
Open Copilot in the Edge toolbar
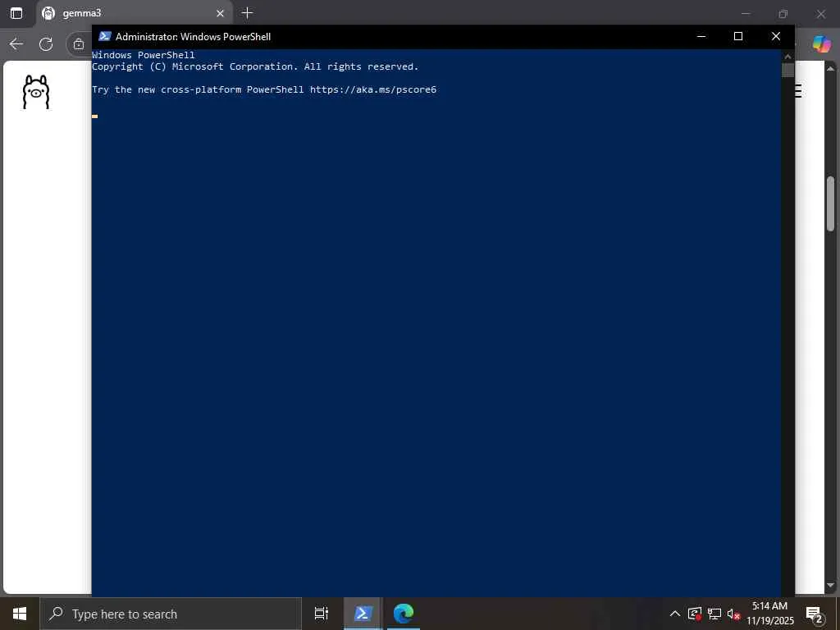821,44
